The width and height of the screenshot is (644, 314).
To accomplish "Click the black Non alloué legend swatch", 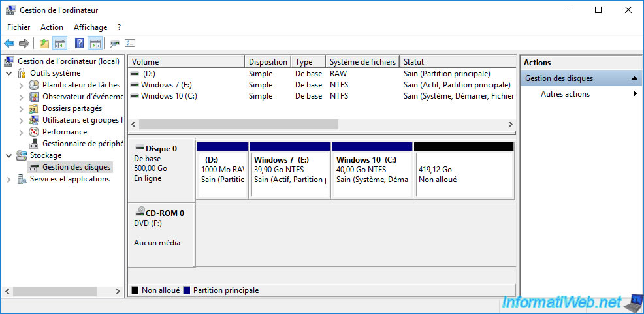I will click(x=135, y=290).
